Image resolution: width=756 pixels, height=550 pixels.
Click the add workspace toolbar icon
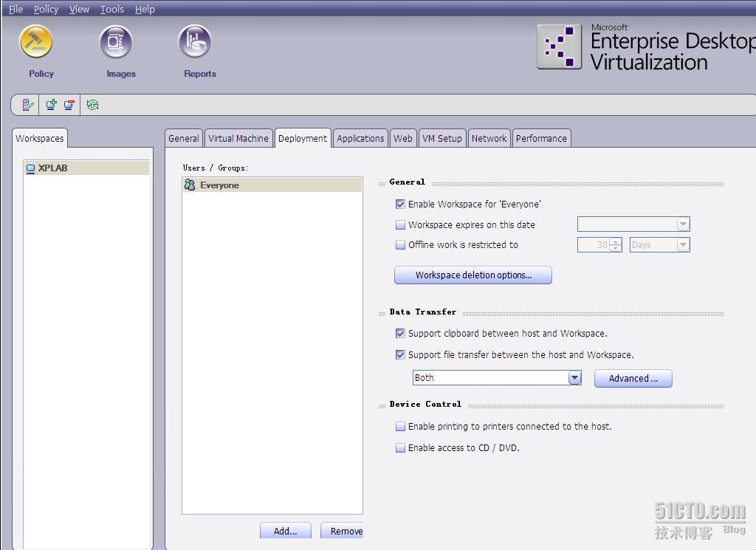click(x=51, y=105)
